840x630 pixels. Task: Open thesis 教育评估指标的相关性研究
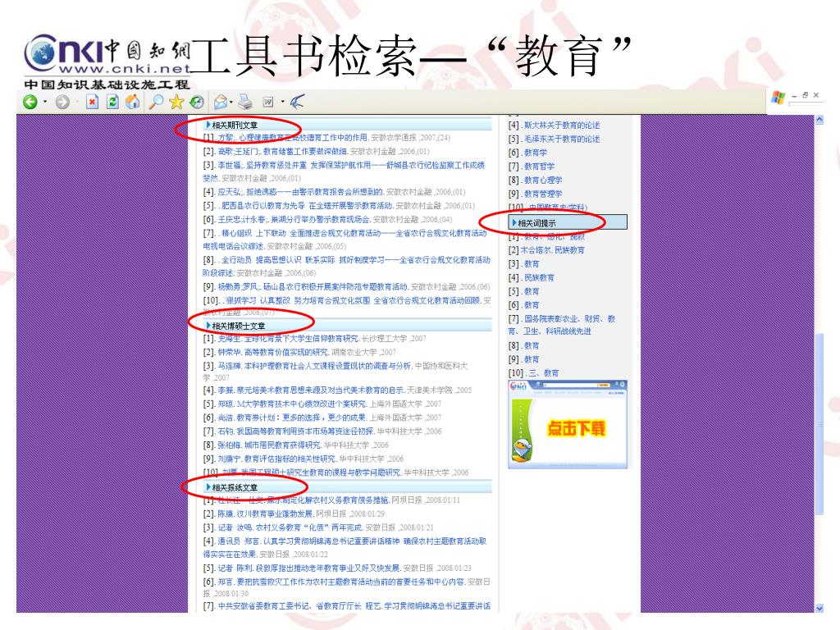pos(290,459)
